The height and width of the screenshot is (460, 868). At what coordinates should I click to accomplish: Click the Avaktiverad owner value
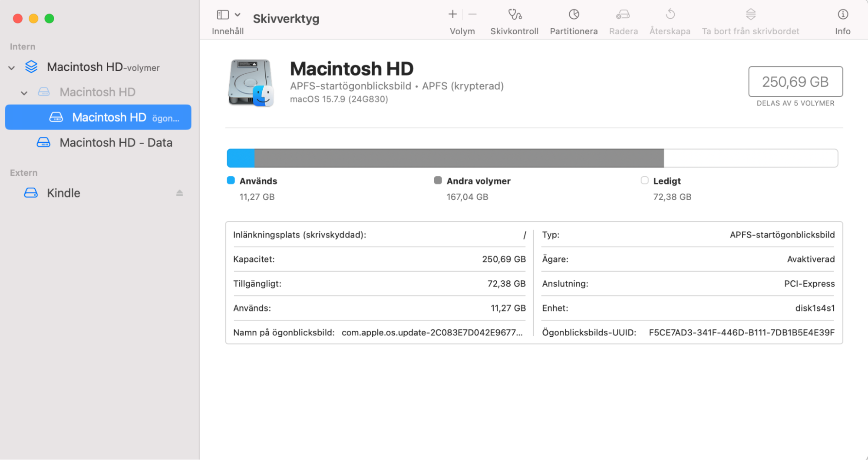coord(811,259)
